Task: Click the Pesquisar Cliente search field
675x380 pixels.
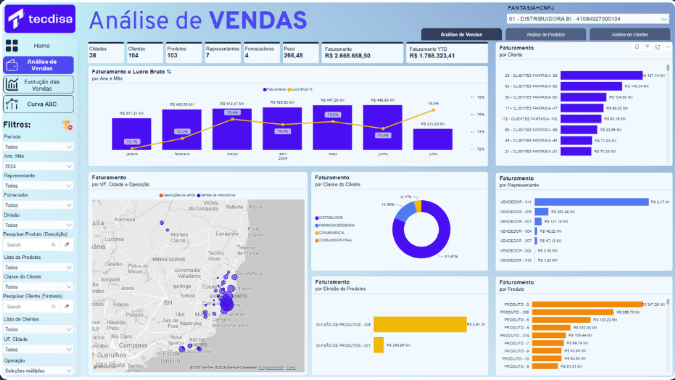Action: (x=31, y=306)
